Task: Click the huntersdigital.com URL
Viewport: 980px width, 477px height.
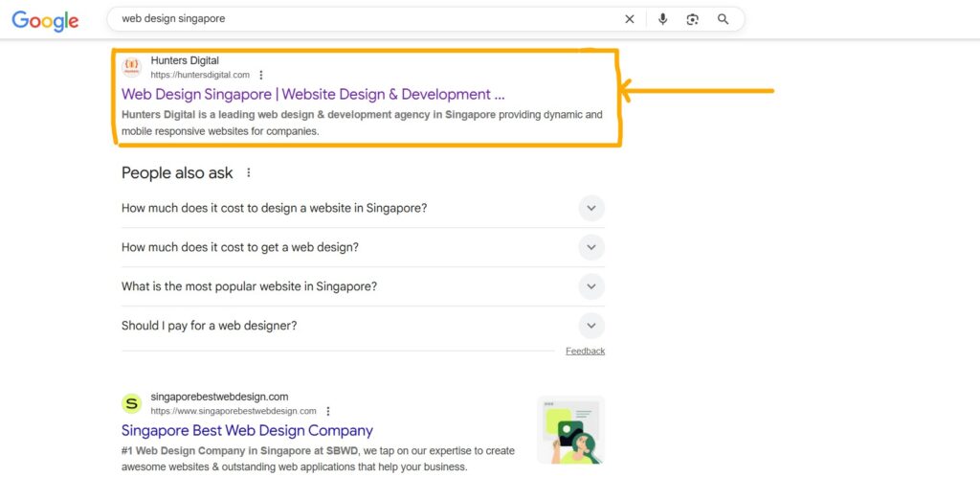Action: click(200, 75)
